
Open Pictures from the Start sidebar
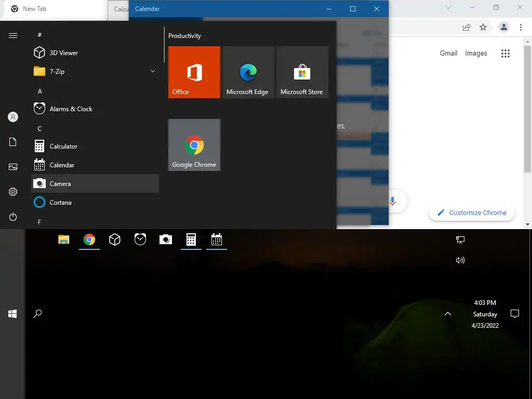[13, 167]
